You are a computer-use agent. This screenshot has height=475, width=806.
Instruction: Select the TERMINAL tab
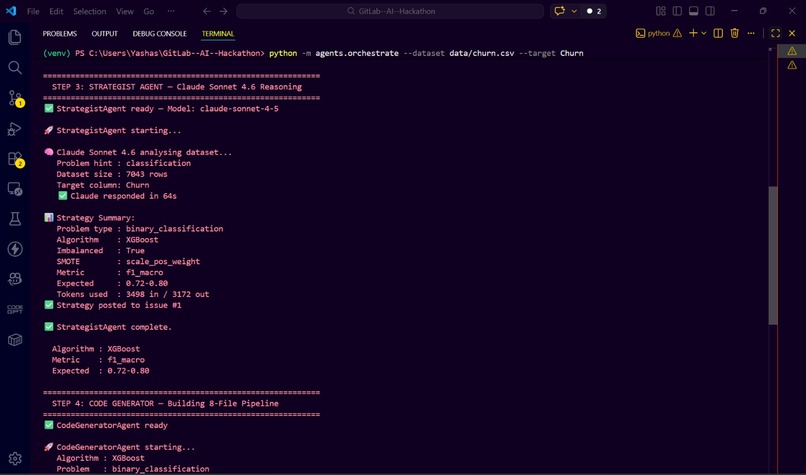click(218, 33)
